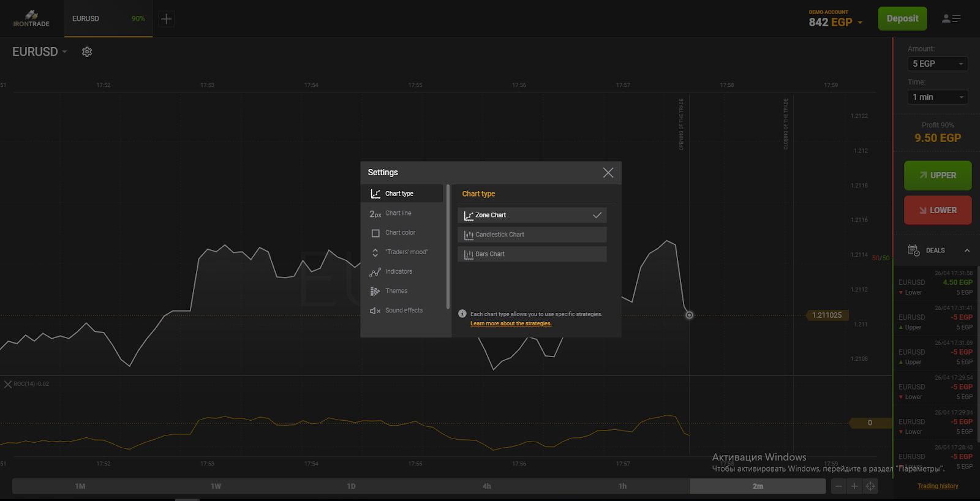Open Traders' mood settings section

coord(402,252)
